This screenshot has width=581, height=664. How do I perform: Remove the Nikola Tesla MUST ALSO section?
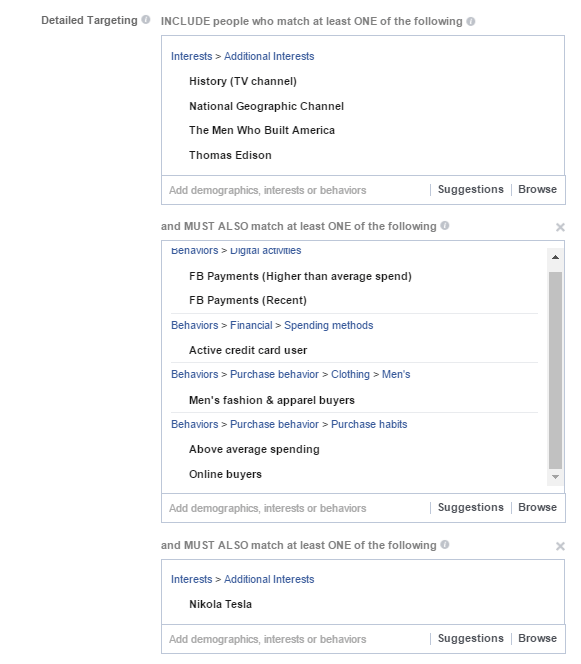pyautogui.click(x=560, y=546)
